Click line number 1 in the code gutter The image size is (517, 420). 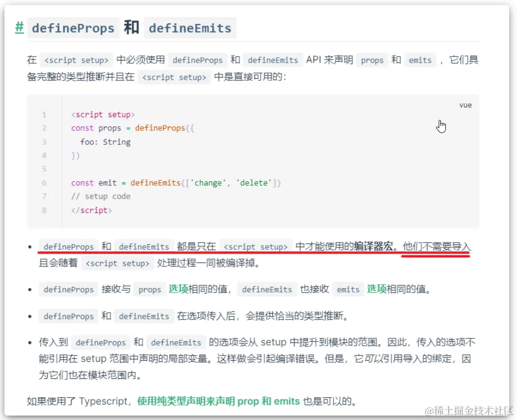tap(44, 115)
